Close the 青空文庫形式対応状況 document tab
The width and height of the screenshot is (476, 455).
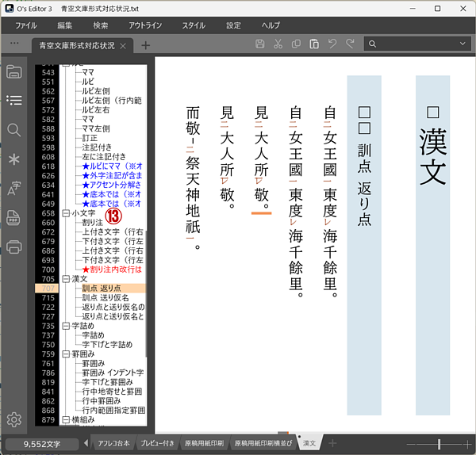click(123, 46)
